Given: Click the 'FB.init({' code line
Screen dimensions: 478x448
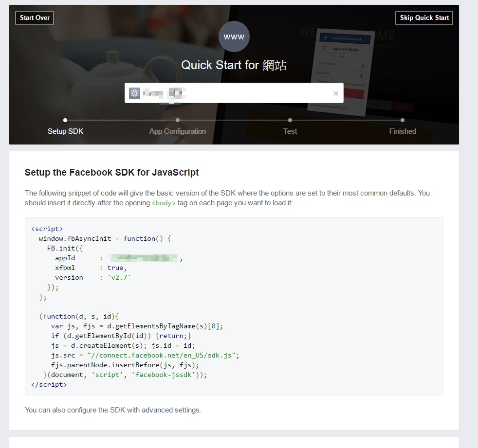Looking at the screenshot, I should click(x=65, y=248).
